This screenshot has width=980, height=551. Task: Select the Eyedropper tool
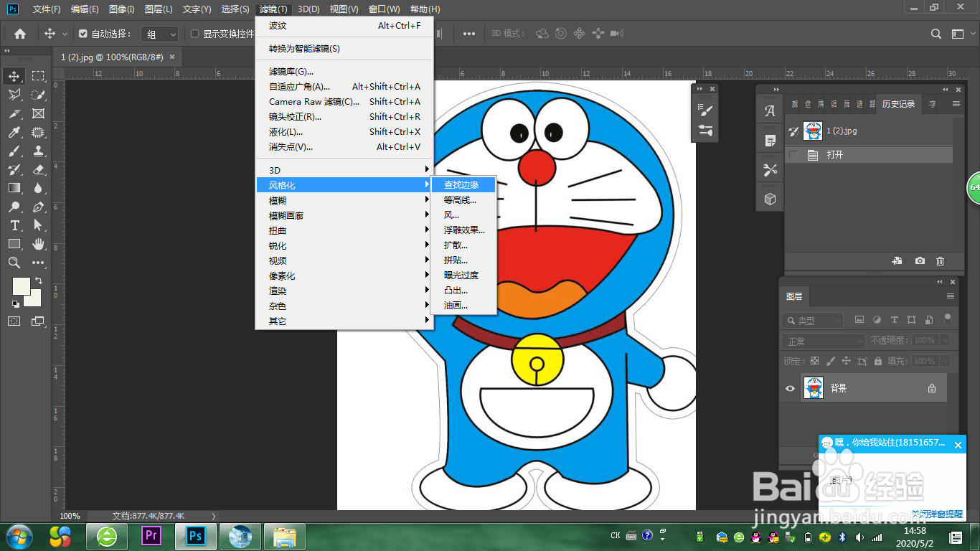pos(14,132)
